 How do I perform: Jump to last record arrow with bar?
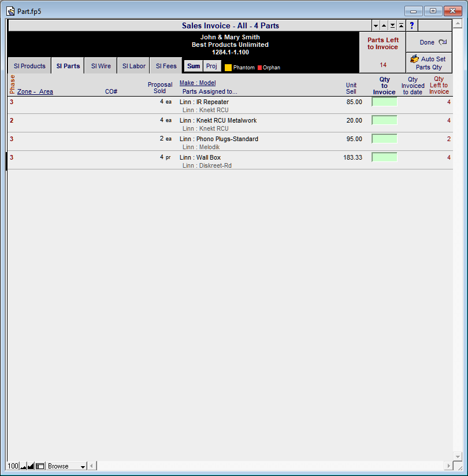(392, 25)
